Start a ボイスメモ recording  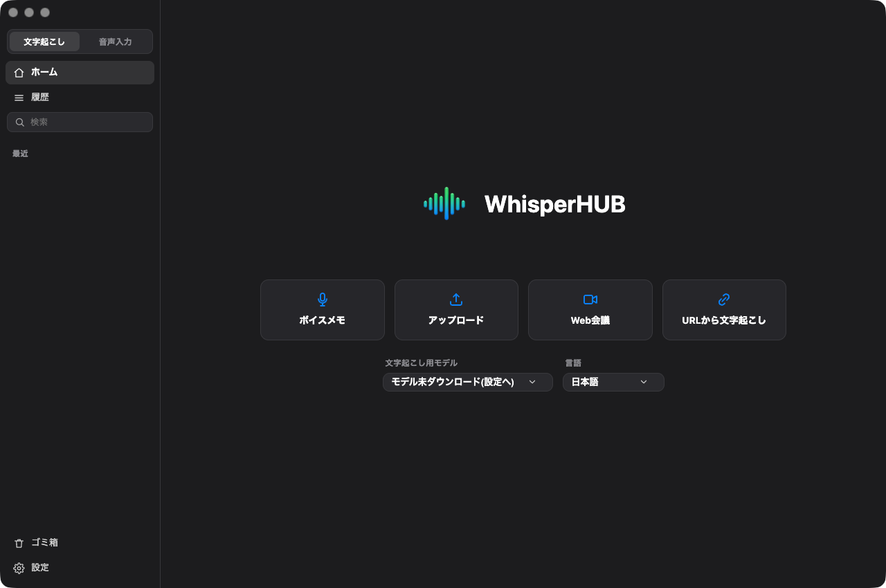[323, 310]
